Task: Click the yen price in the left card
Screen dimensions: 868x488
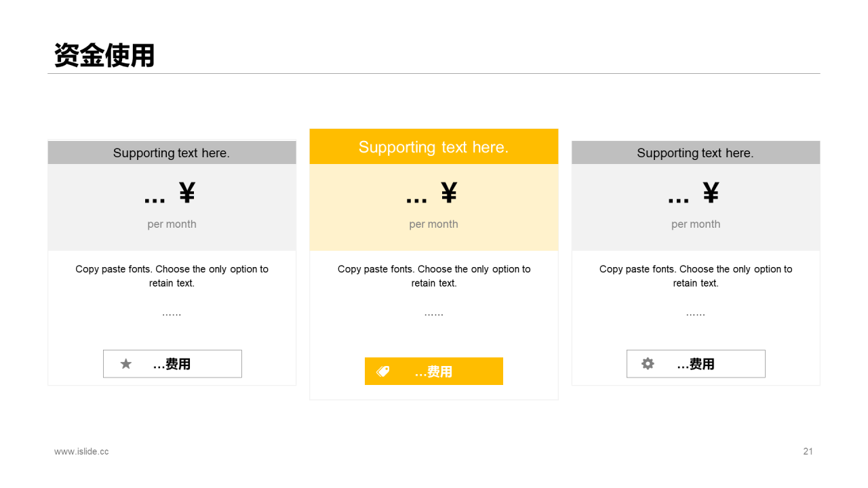Action: [x=170, y=195]
